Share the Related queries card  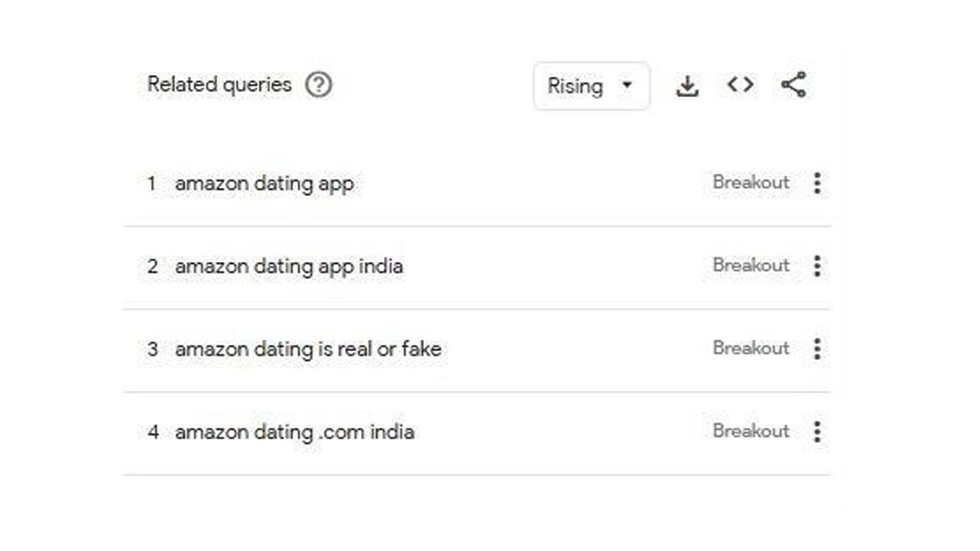pyautogui.click(x=793, y=85)
